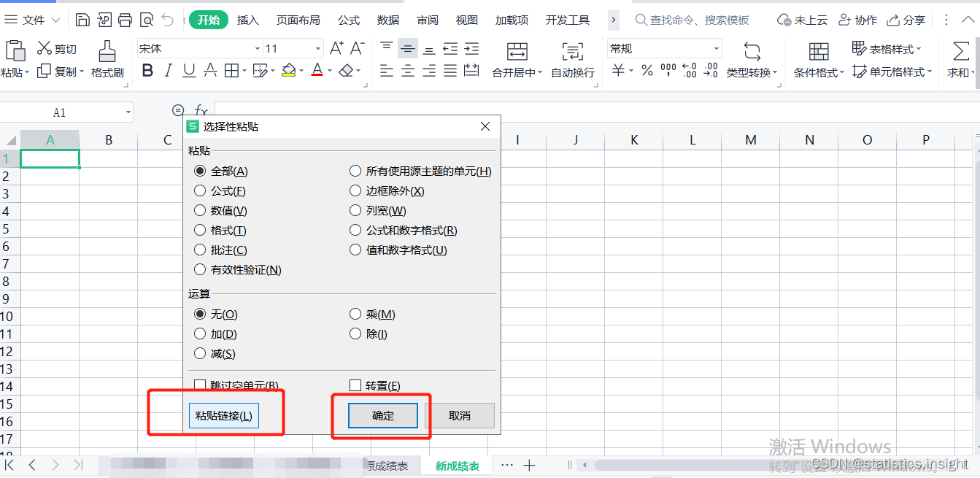Viewport: 980px width, 478px height.
Task: Click the red font color button
Action: (317, 71)
